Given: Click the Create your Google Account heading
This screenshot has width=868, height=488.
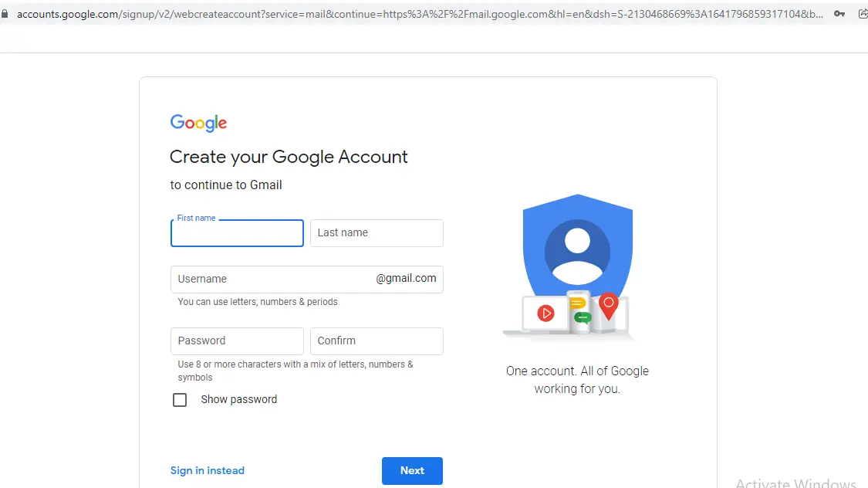Looking at the screenshot, I should click(x=289, y=157).
